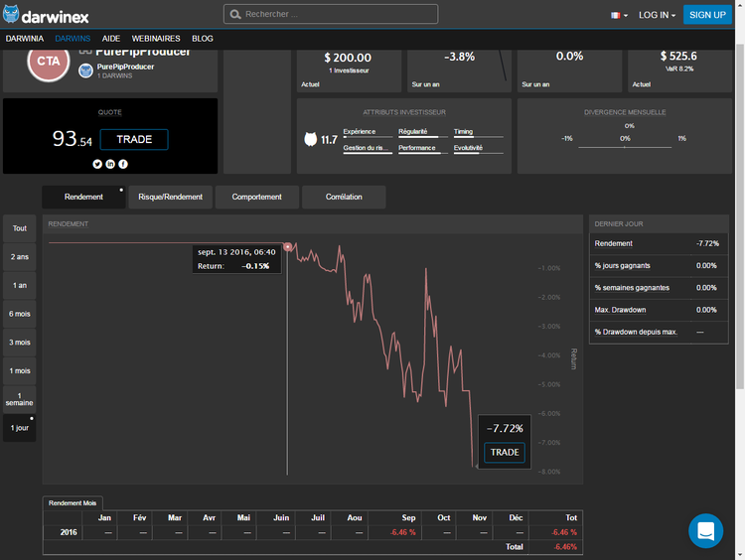745x560 pixels.
Task: Share quote on LinkedIn icon
Action: click(x=110, y=164)
